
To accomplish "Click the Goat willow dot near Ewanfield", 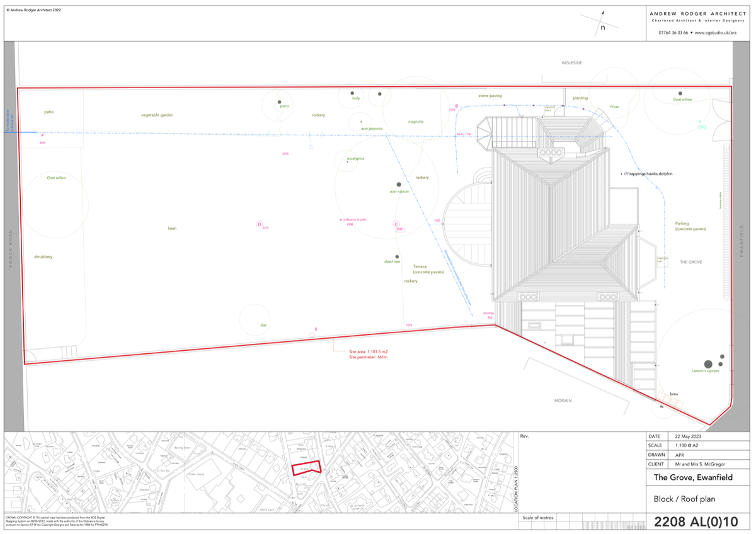I will pyautogui.click(x=680, y=93).
